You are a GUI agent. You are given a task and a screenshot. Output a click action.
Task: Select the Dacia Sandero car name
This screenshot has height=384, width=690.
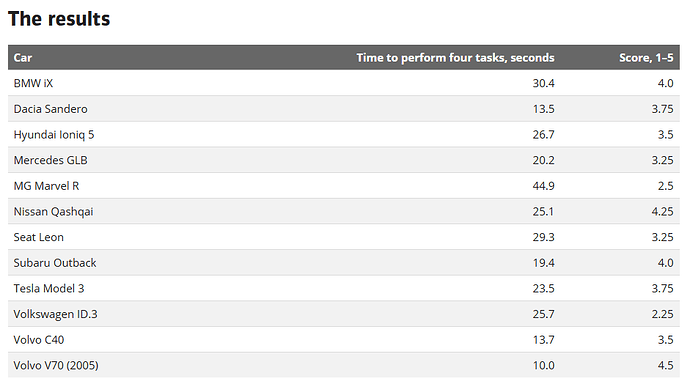(x=50, y=109)
